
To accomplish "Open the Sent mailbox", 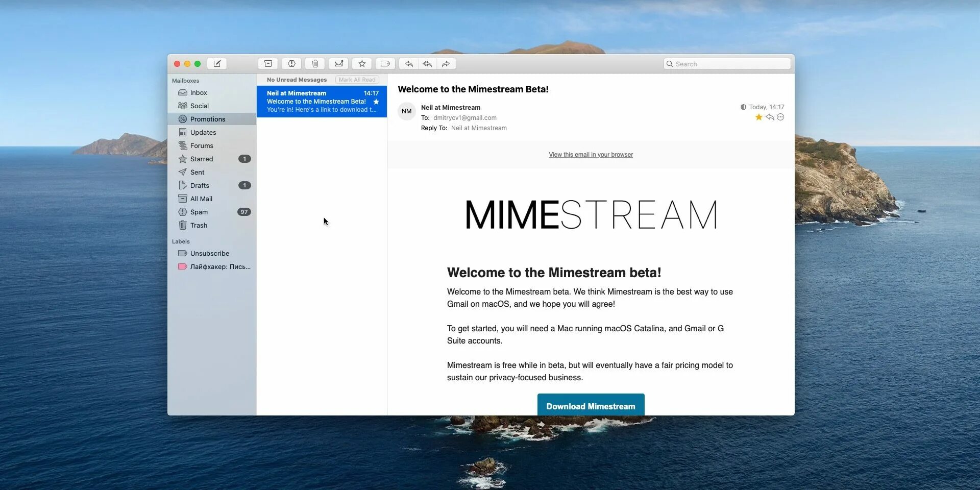I will pos(212,172).
